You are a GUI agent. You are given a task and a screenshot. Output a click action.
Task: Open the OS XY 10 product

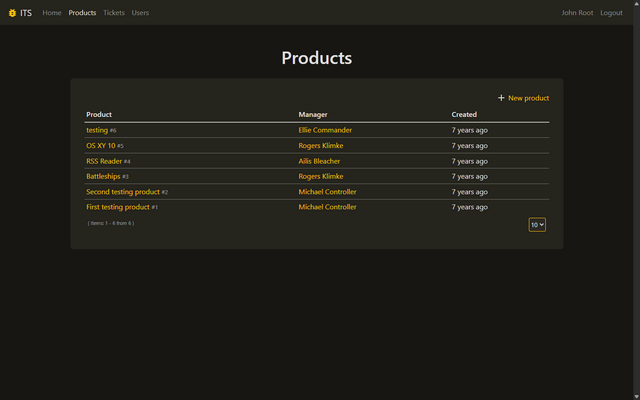pyautogui.click(x=100, y=146)
